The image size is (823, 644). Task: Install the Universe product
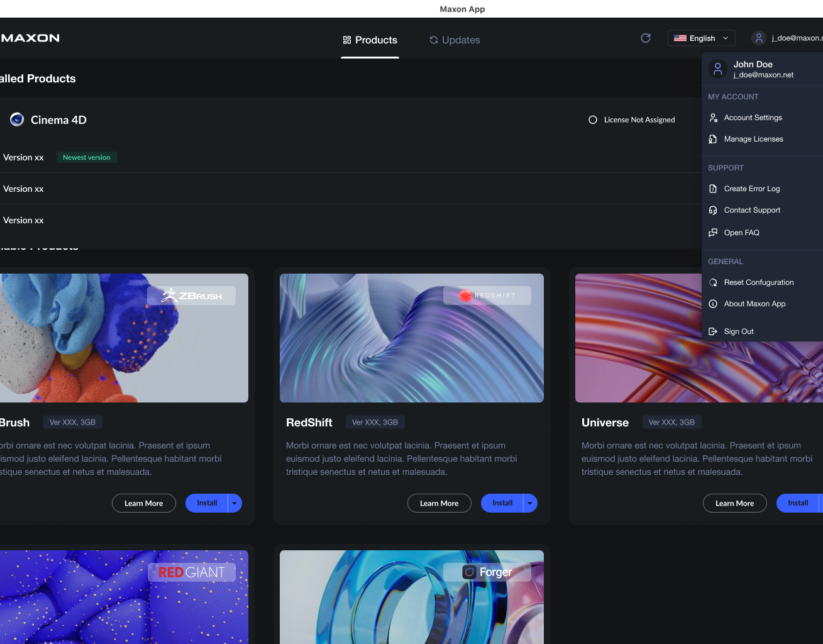point(798,503)
